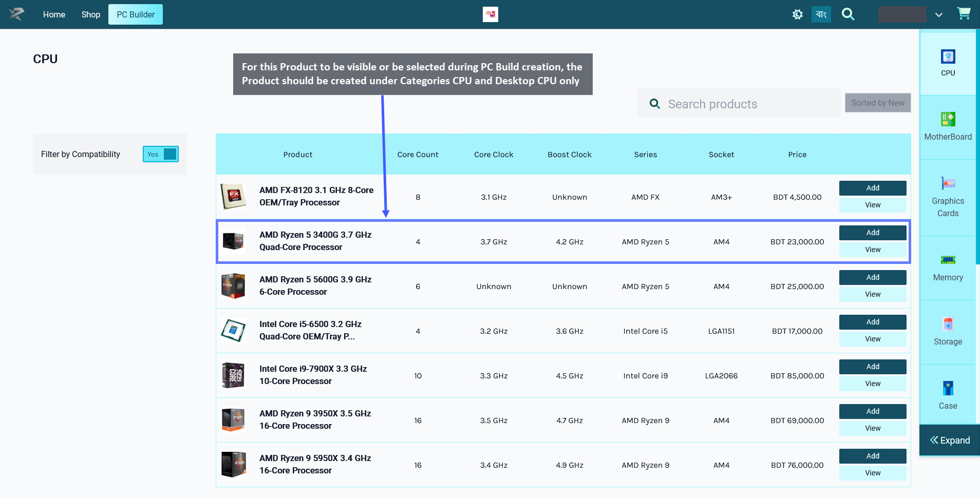Select Storage icon in sidebar

(x=948, y=324)
